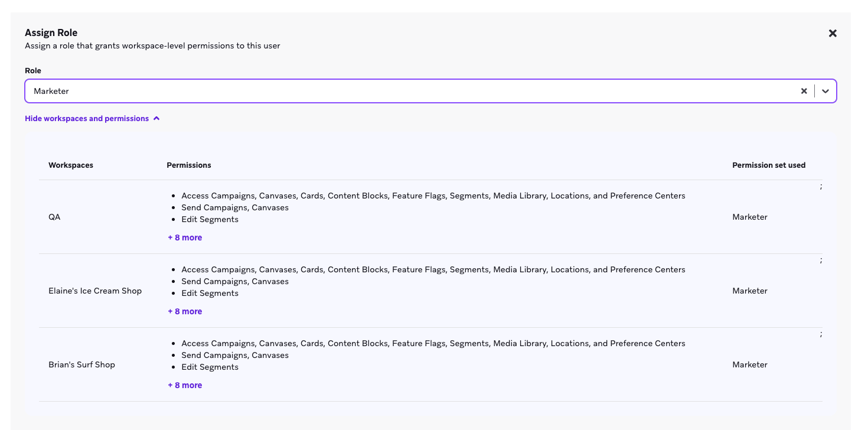This screenshot has height=443, width=868.
Task: Click the Permission set used column header
Action: tap(769, 165)
